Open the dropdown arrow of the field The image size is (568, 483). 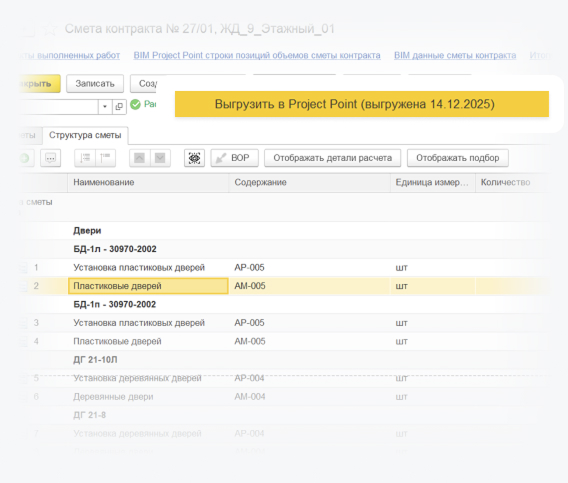[105, 107]
